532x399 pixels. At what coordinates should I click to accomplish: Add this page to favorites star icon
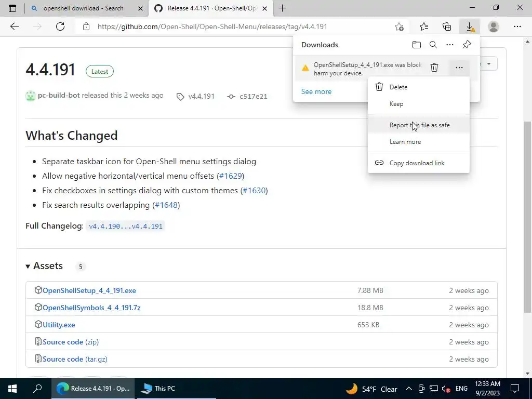(400, 26)
